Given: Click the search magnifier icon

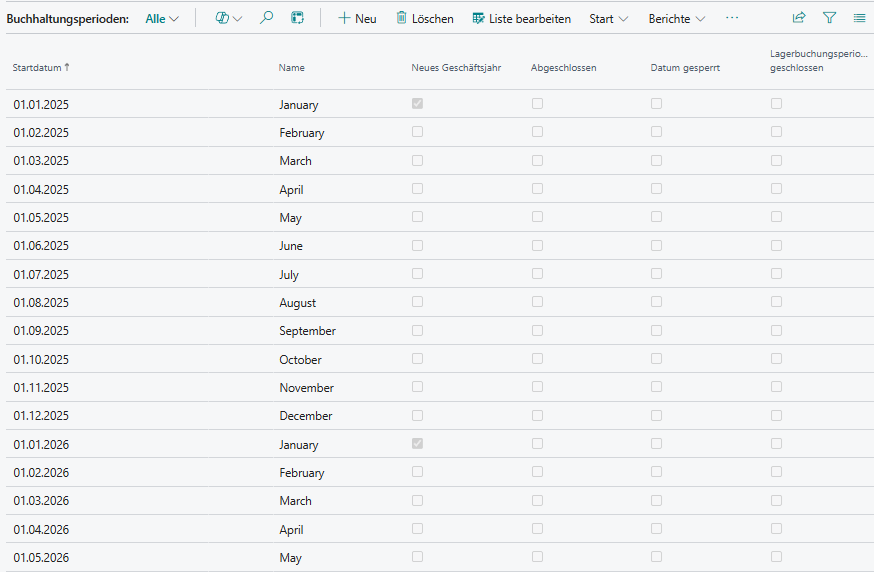Looking at the screenshot, I should 266,18.
